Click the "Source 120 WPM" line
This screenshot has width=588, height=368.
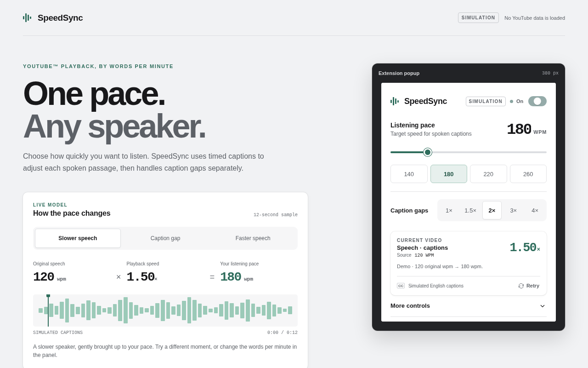click(415, 255)
